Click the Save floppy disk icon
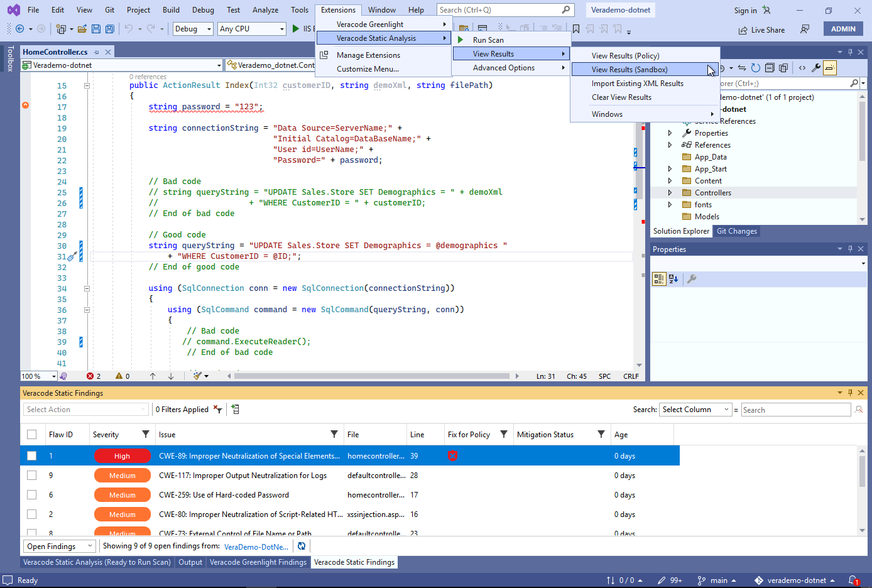 (96, 29)
